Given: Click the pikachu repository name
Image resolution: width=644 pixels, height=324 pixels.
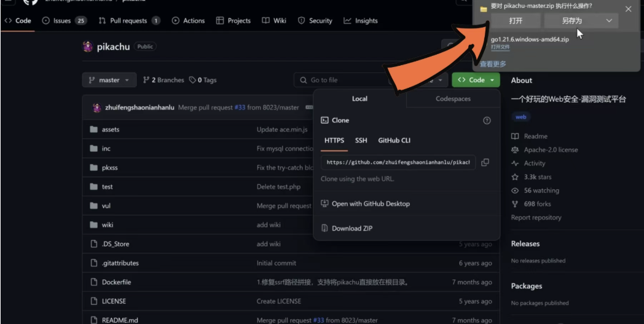Looking at the screenshot, I should (113, 47).
